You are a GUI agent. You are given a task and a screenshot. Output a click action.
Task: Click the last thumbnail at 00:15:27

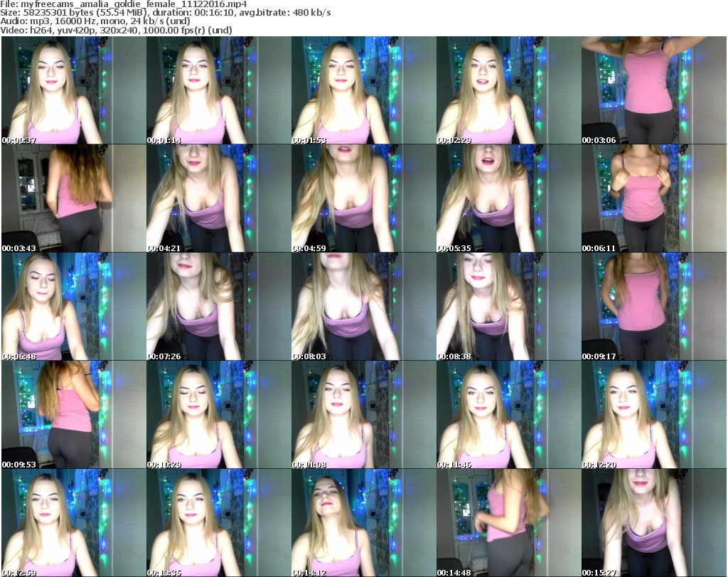[x=653, y=522]
